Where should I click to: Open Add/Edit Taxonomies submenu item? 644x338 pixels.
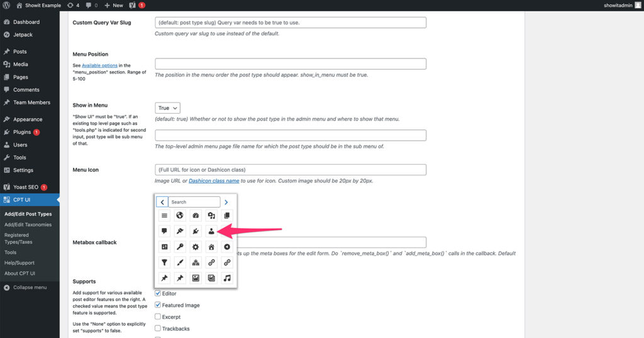28,224
